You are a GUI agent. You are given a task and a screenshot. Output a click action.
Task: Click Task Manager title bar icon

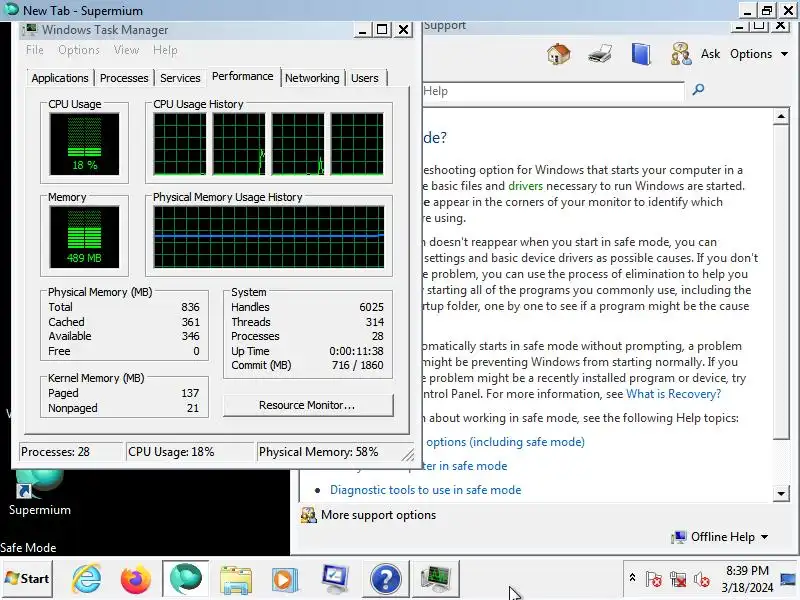[31, 30]
